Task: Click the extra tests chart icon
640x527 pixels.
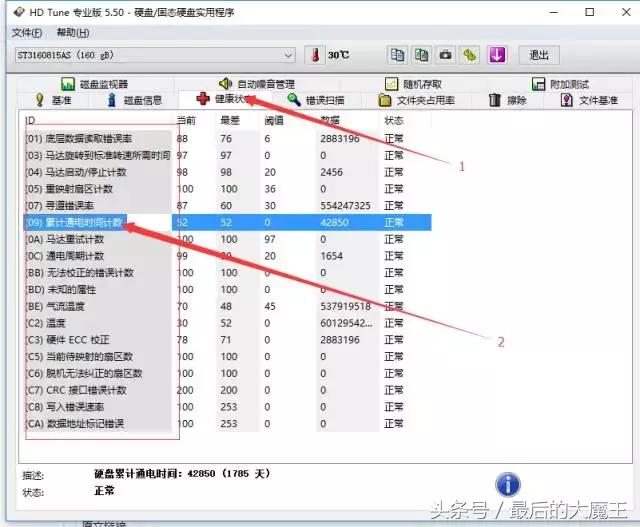Action: 538,84
